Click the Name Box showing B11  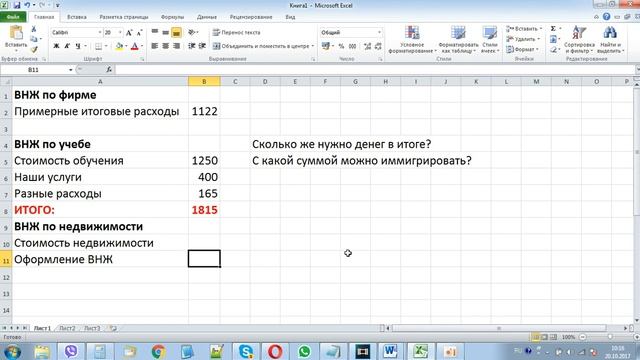click(x=34, y=70)
